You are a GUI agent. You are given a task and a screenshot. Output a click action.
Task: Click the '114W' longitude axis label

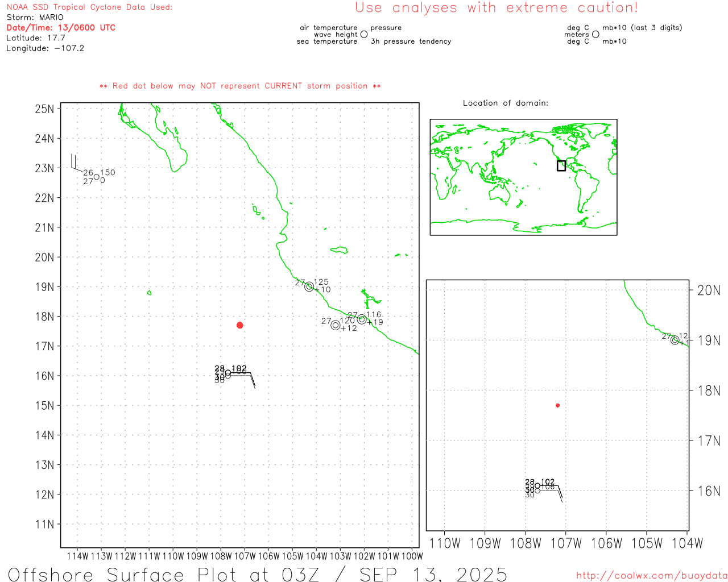click(78, 556)
